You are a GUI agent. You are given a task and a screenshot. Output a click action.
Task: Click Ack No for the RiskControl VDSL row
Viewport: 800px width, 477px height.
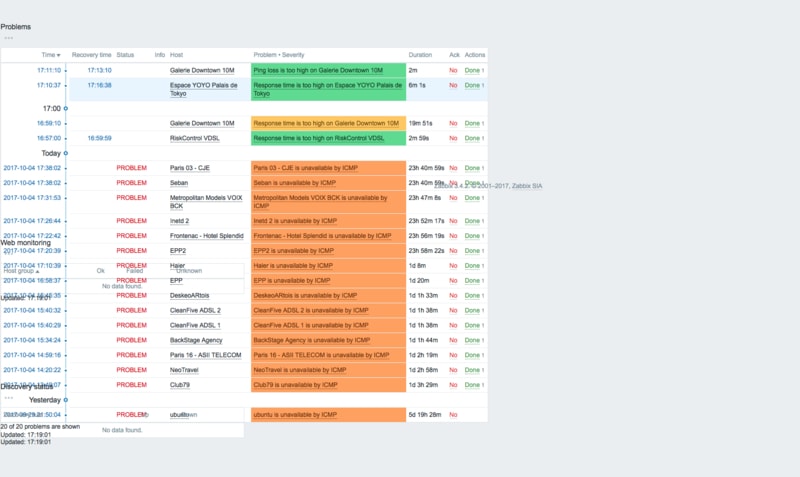click(x=453, y=138)
